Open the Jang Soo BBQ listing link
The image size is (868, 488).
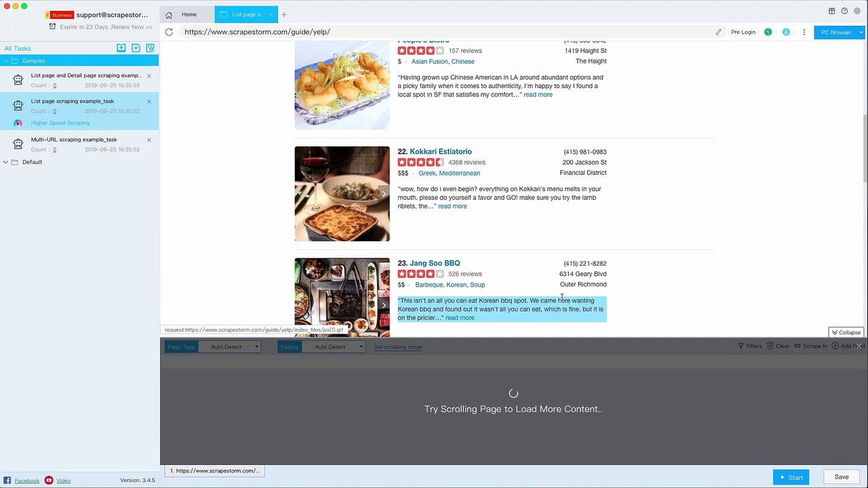point(435,264)
